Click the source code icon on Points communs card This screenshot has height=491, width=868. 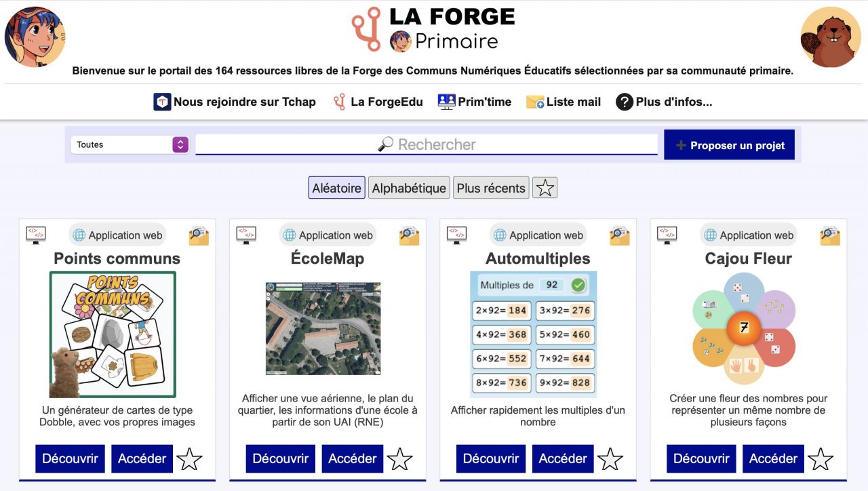coord(35,235)
